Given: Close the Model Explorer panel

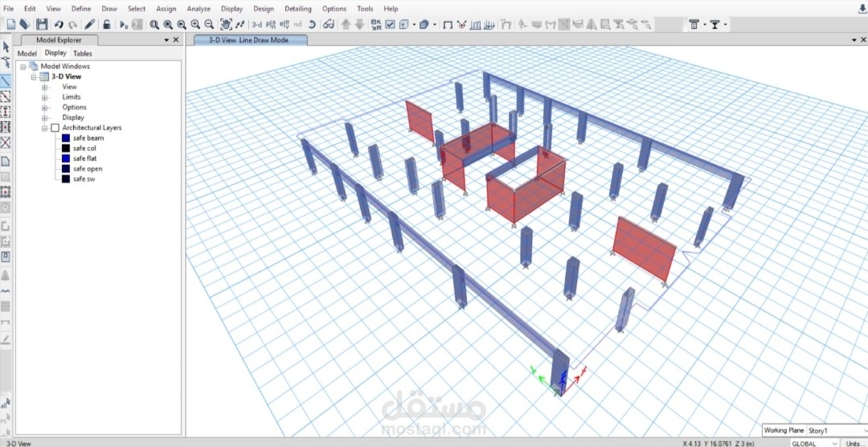Looking at the screenshot, I should [x=176, y=40].
